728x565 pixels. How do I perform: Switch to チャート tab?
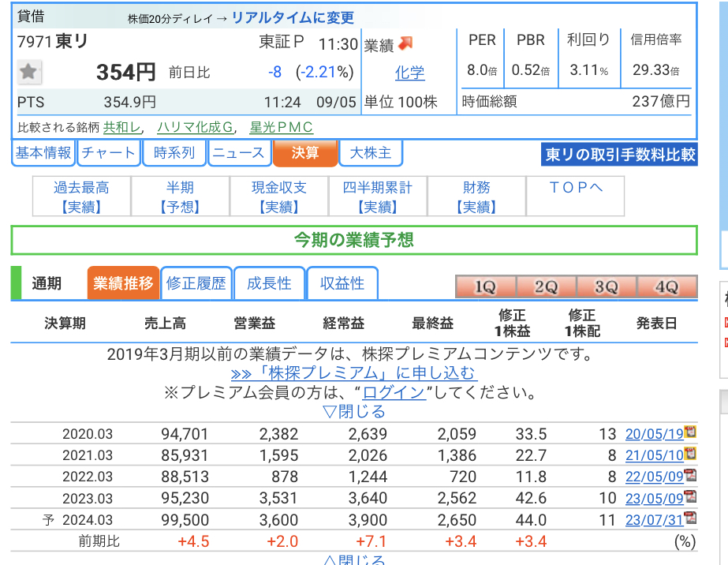click(108, 153)
